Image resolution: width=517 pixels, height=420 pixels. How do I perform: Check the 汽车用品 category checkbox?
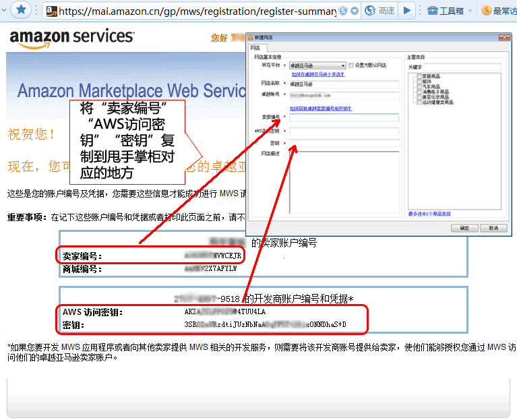point(419,86)
